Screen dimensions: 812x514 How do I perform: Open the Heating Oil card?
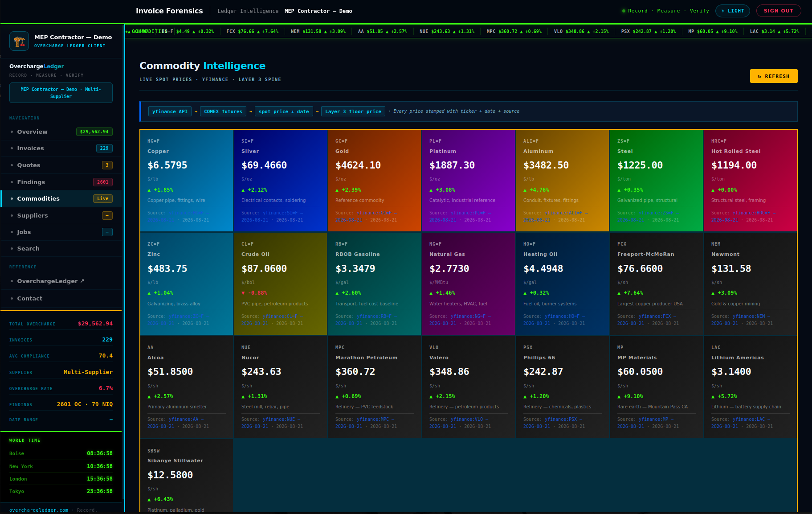[x=563, y=284]
